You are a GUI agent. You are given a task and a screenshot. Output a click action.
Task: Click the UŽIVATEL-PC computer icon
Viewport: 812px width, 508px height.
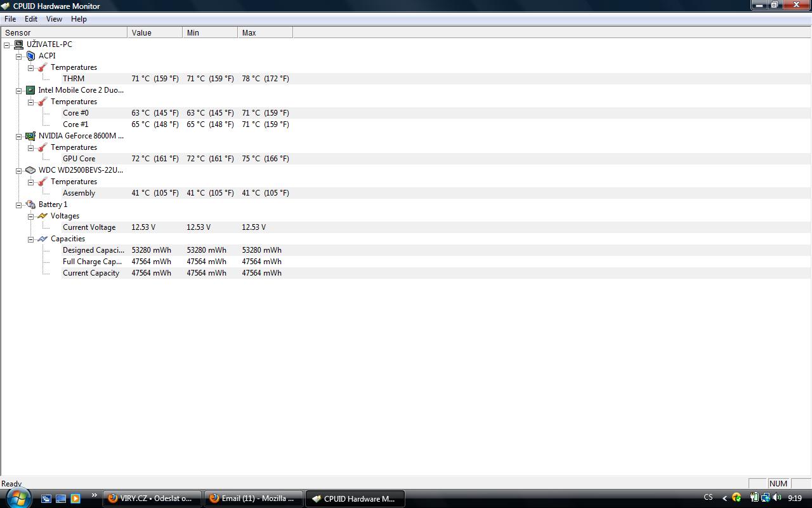18,44
